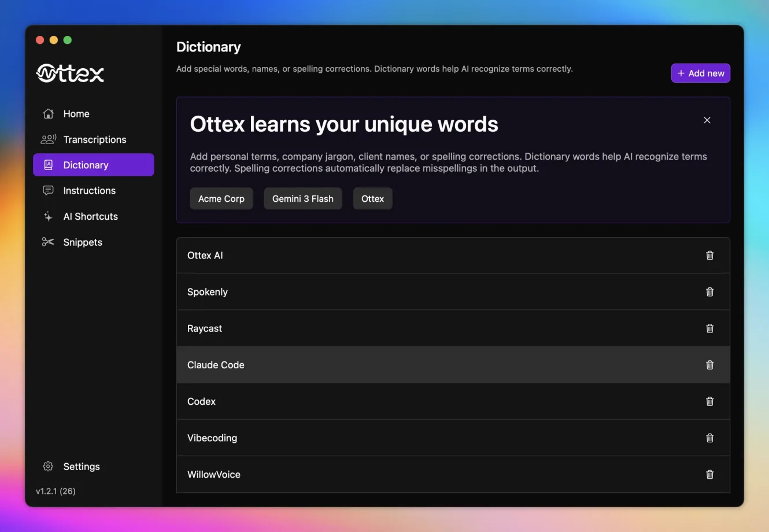
Task: Dismiss the 'Ottex learns your unique words' banner
Action: [707, 120]
